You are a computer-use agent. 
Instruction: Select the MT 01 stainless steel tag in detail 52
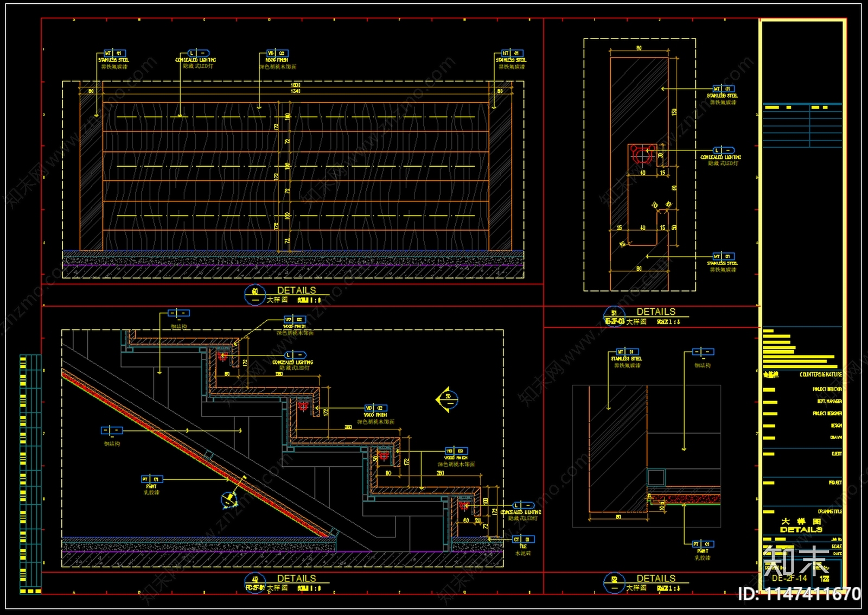pos(627,352)
